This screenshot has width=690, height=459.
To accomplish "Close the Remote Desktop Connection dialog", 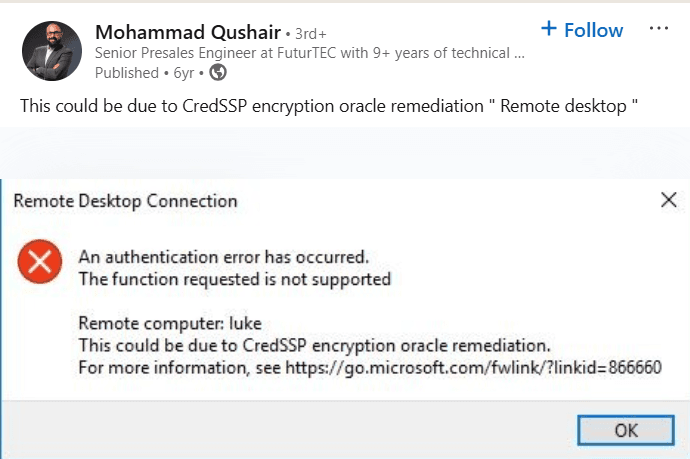I will coord(668,200).
